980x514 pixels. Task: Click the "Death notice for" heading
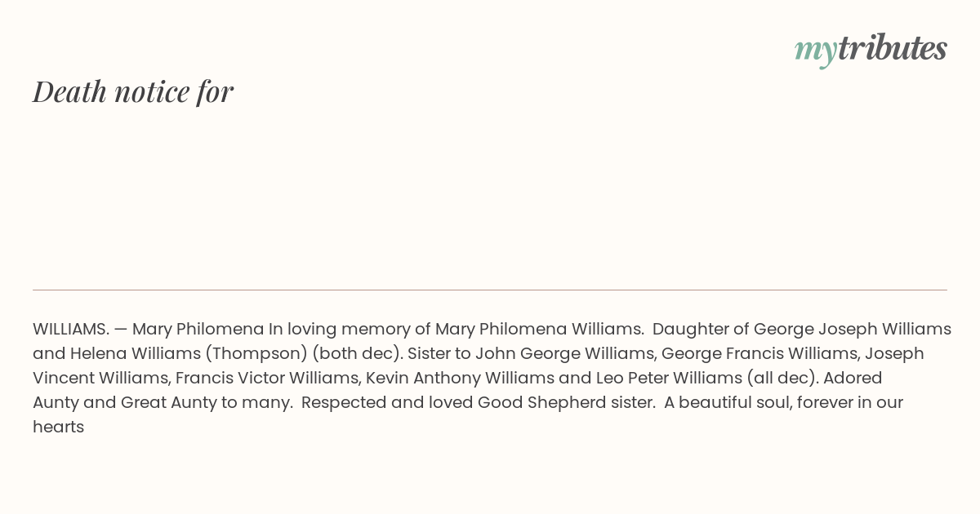tap(133, 91)
